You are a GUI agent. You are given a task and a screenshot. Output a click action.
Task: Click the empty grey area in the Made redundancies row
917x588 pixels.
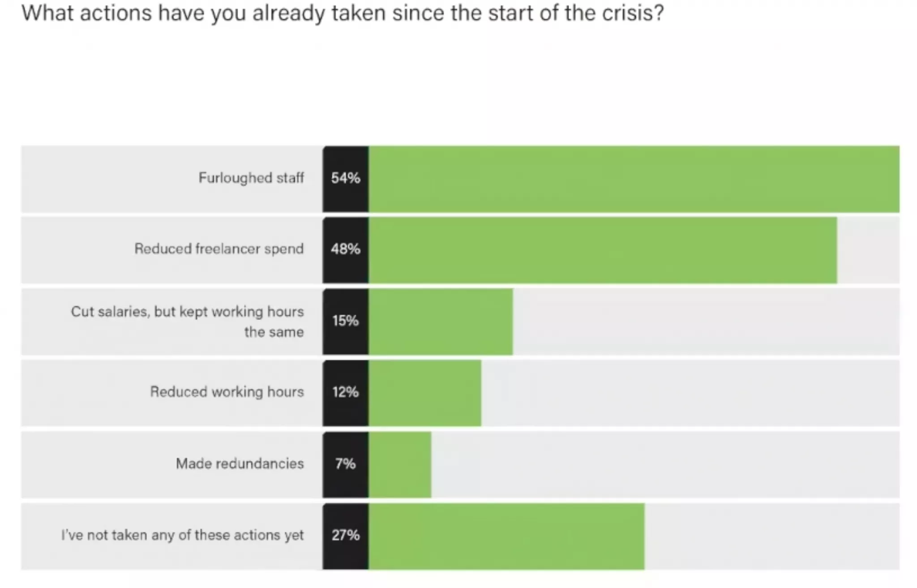pyautogui.click(x=665, y=464)
